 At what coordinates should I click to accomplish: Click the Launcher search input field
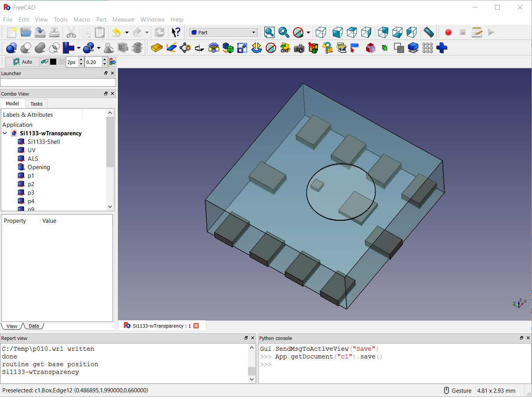click(58, 82)
